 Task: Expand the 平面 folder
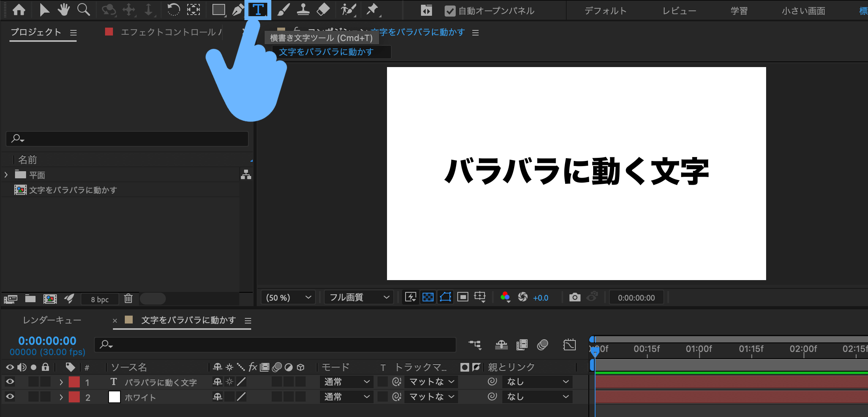coord(6,174)
